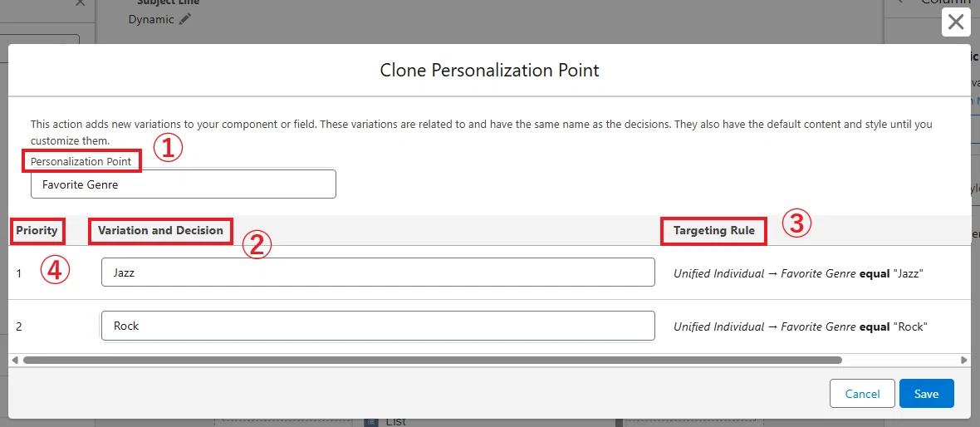This screenshot has width=980, height=427.
Task: Click the left arrow of horizontal scrollbar
Action: pos(14,360)
